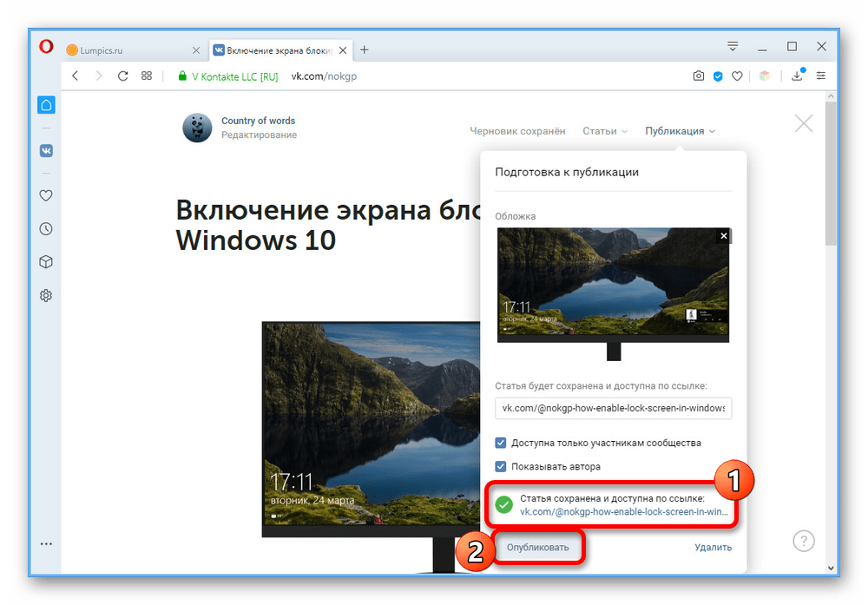Click the article title heading text
Image resolution: width=868 pixels, height=605 pixels.
[328, 225]
